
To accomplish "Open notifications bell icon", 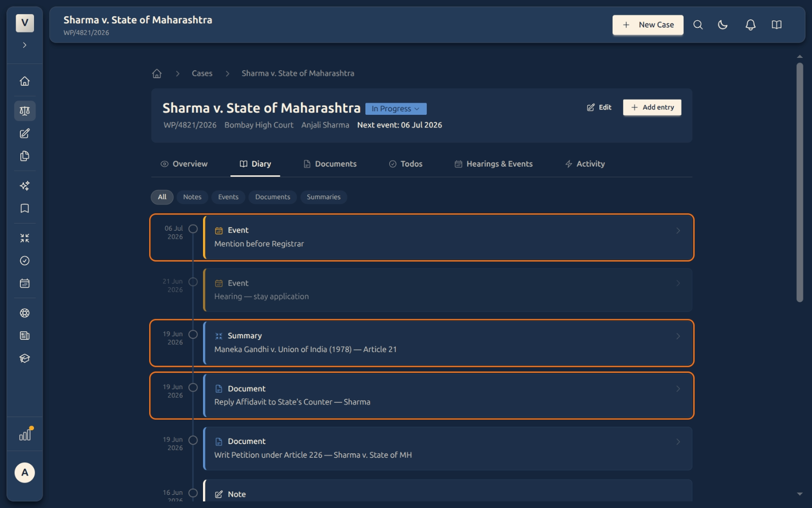I will [x=750, y=25].
